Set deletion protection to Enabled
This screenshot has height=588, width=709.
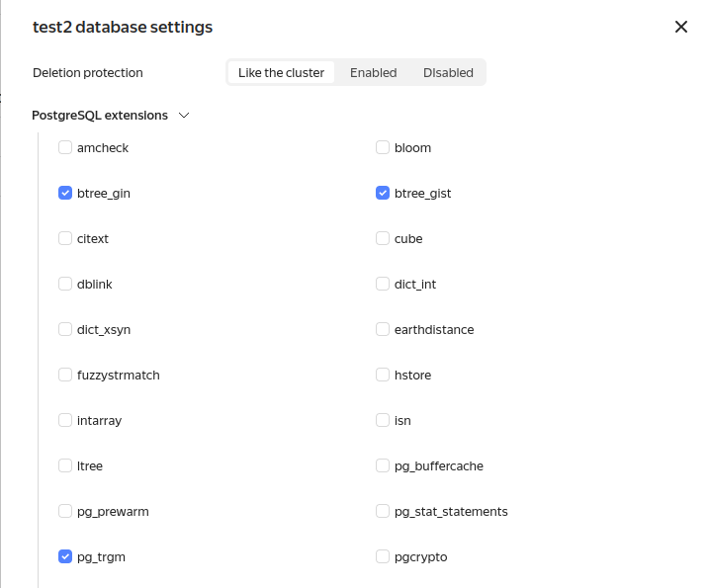pyautogui.click(x=373, y=72)
